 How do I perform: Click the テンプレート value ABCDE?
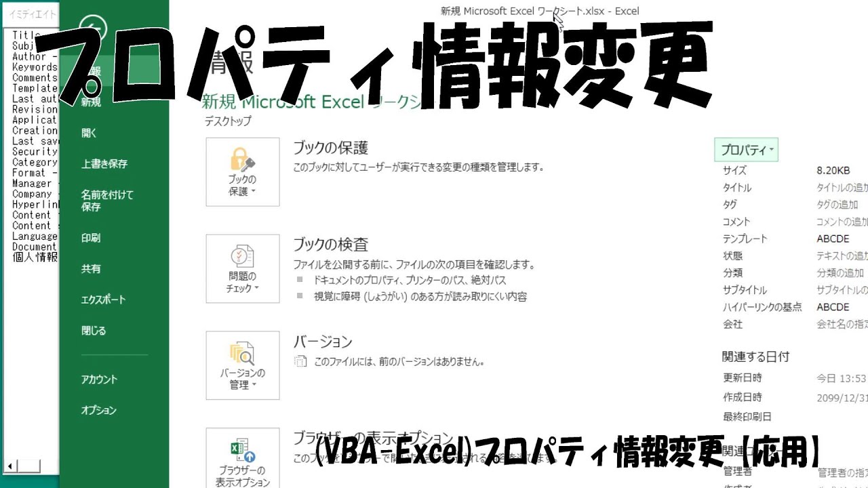tap(833, 239)
